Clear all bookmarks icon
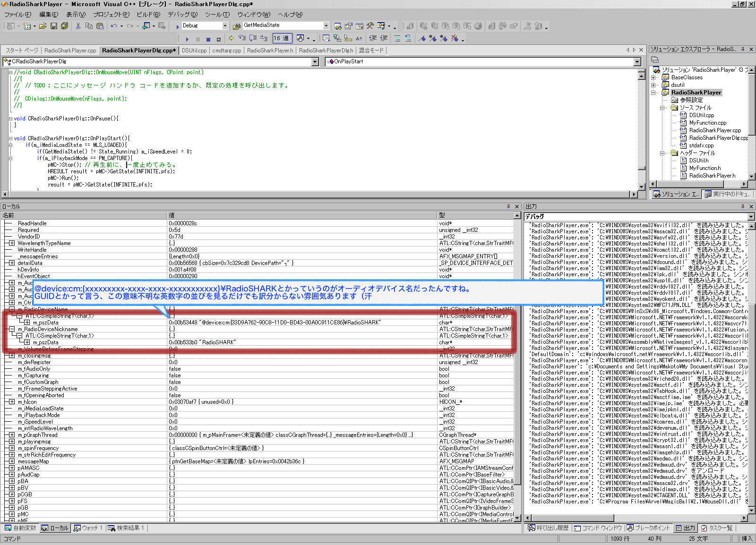Screen dimensions: 756x545 (x=455, y=38)
